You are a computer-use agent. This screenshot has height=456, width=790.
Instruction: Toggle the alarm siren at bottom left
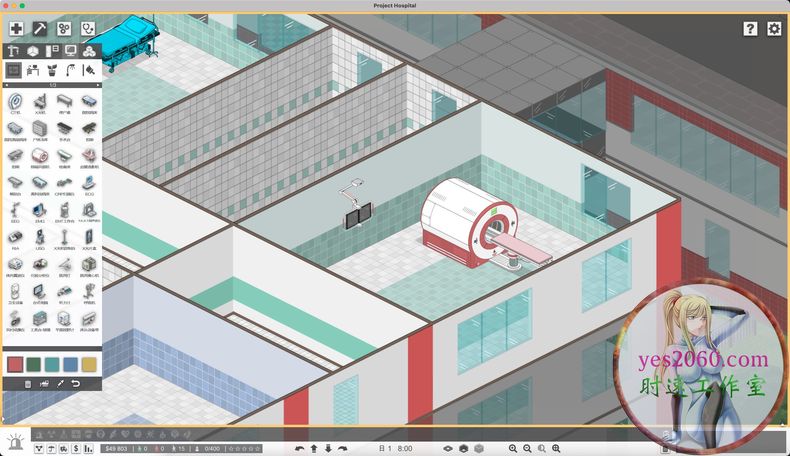14,442
